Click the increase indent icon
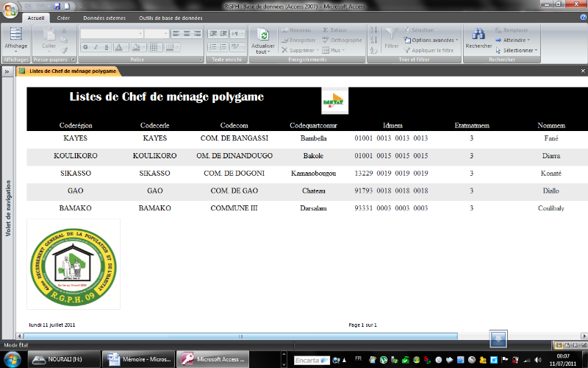 223,34
